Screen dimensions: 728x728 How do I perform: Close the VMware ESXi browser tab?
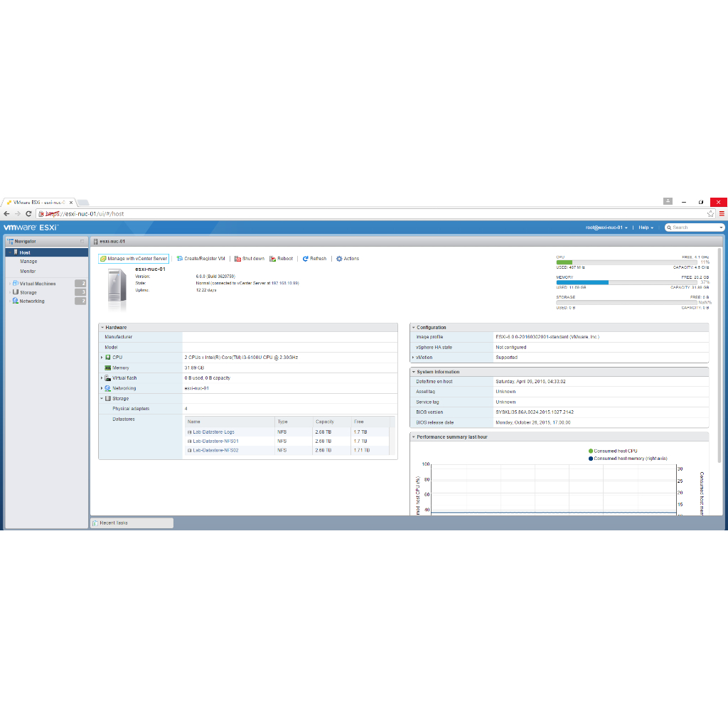(x=71, y=203)
